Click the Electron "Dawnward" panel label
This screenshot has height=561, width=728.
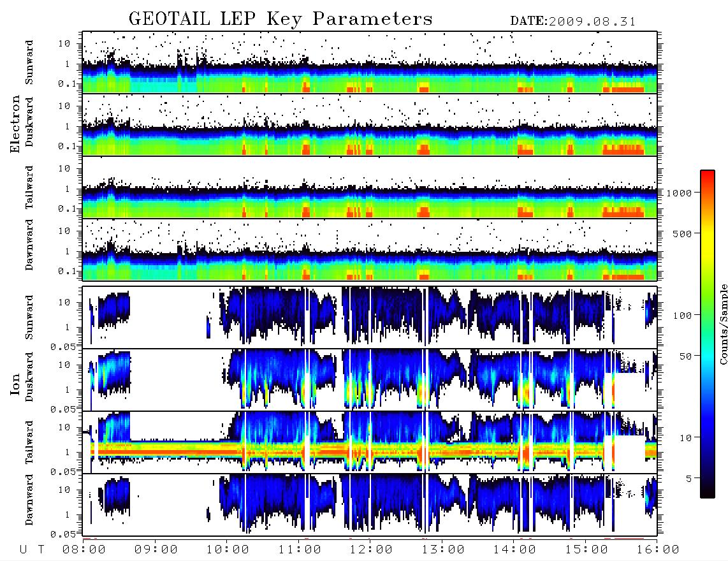(29, 245)
